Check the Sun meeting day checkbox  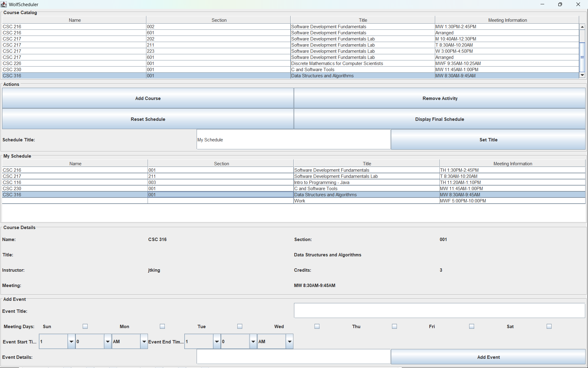click(x=85, y=326)
